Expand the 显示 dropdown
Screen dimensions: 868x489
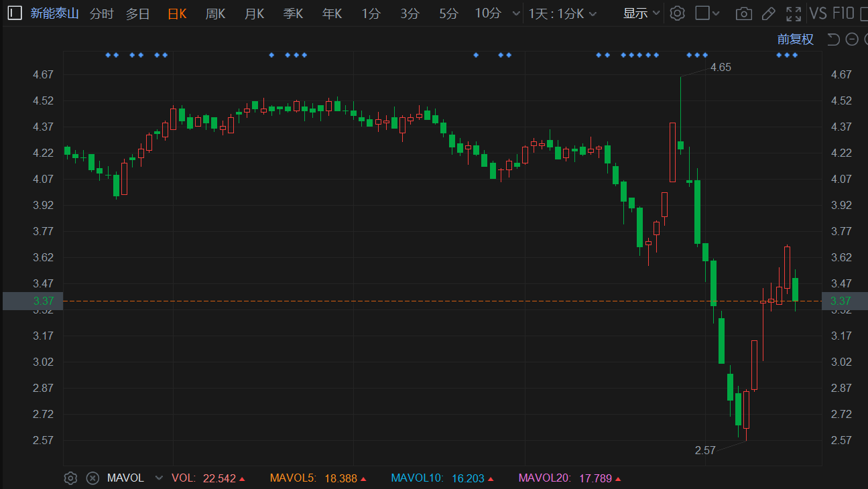tap(641, 13)
